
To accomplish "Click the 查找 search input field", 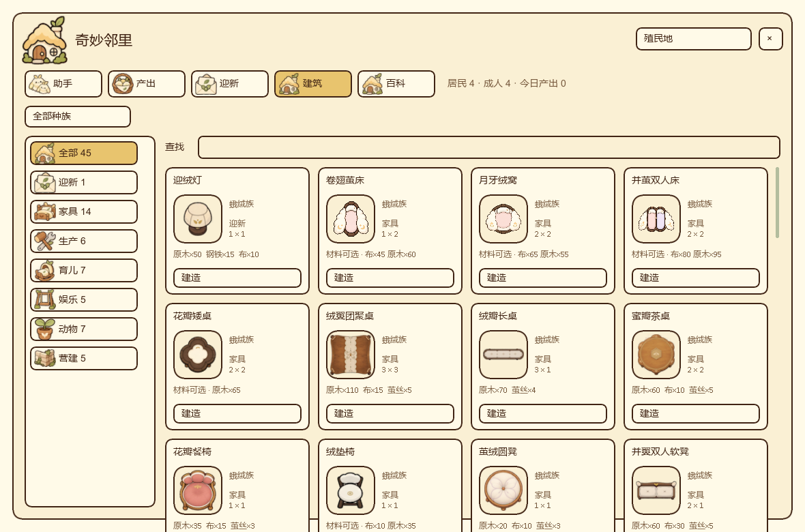I will tap(488, 147).
